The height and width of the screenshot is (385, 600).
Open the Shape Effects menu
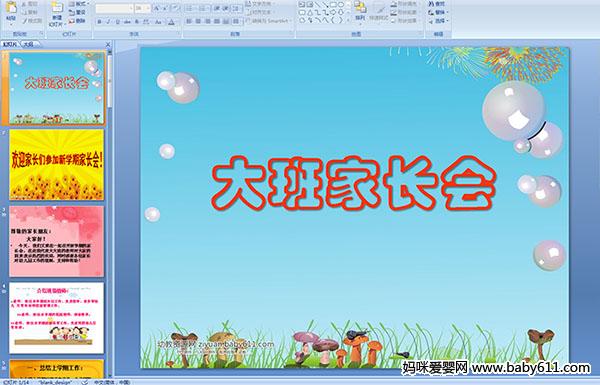click(x=405, y=21)
